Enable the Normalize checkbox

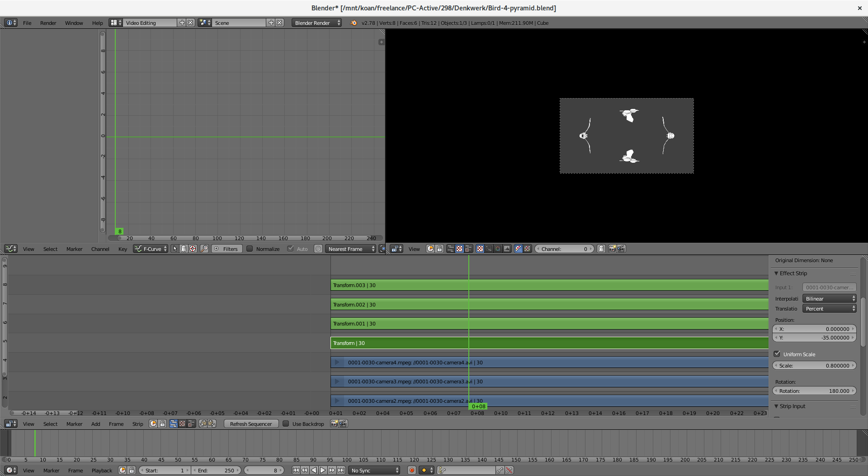point(250,249)
